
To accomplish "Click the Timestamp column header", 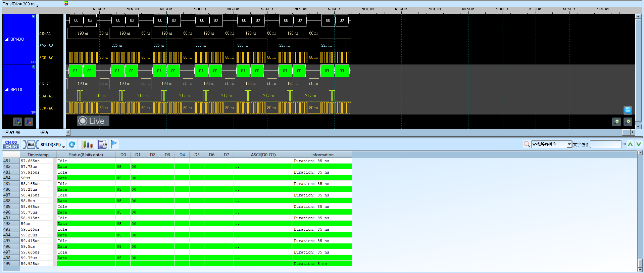I will coord(38,155).
